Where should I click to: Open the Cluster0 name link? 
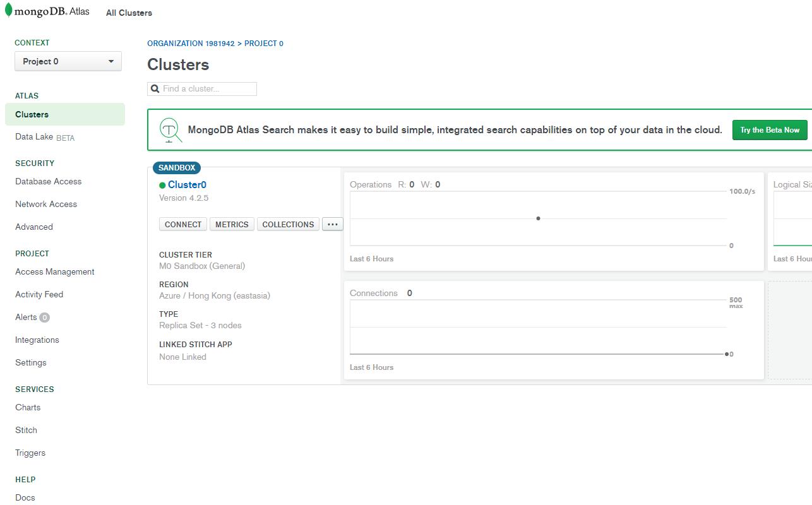187,185
